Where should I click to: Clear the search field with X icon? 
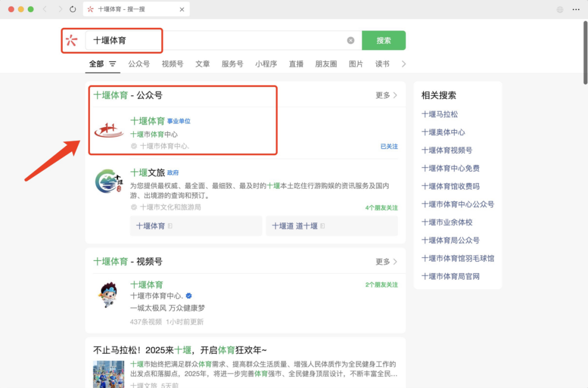pyautogui.click(x=351, y=40)
